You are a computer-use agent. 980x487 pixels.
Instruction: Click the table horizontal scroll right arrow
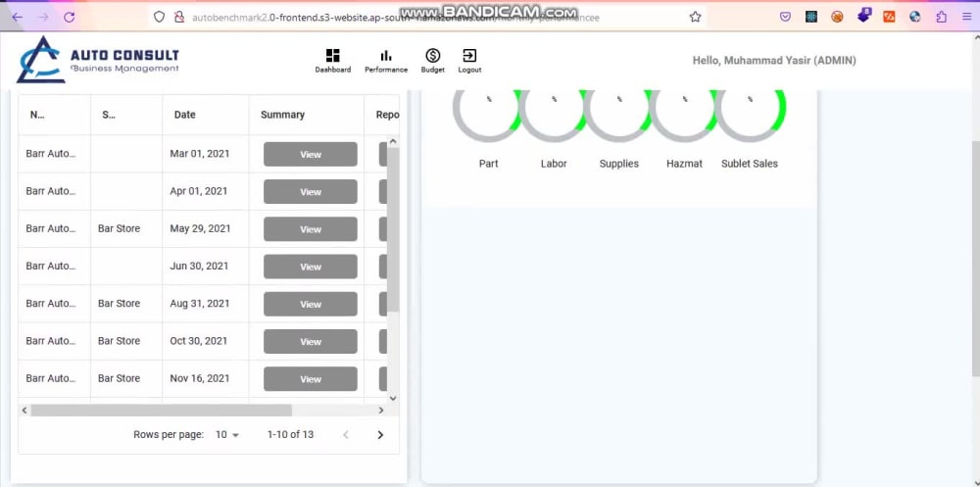click(x=381, y=411)
